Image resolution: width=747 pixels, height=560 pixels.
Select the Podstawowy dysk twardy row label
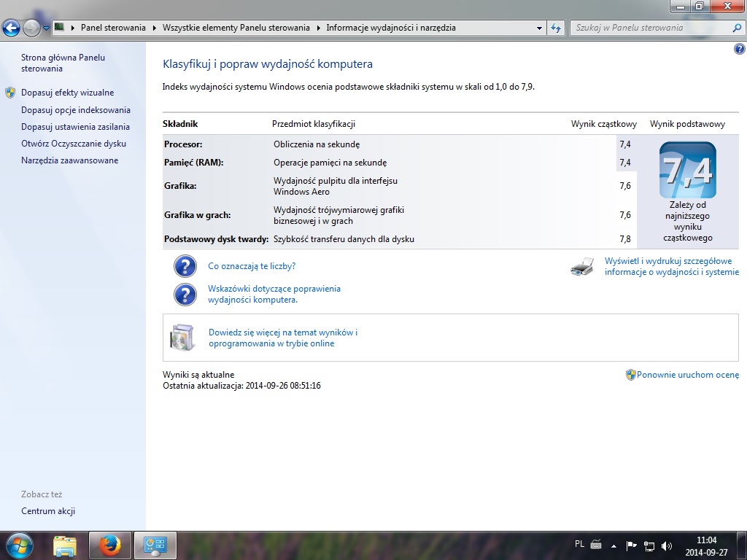(x=216, y=239)
